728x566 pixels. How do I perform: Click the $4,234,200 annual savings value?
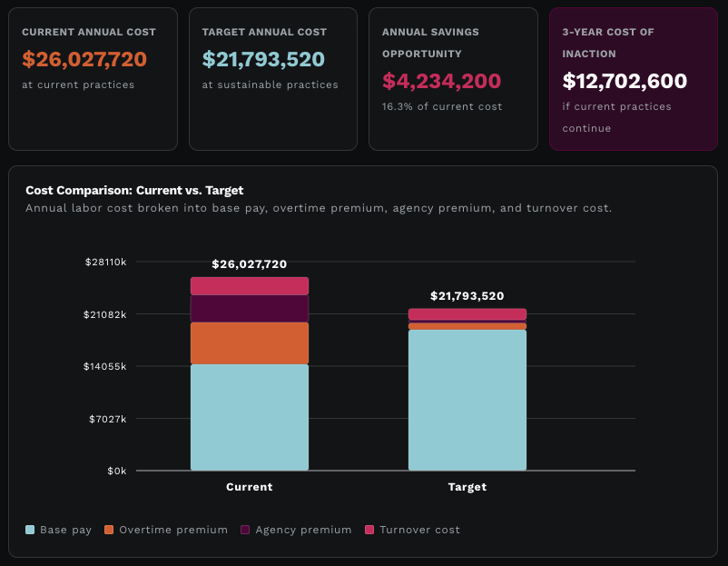pos(441,81)
